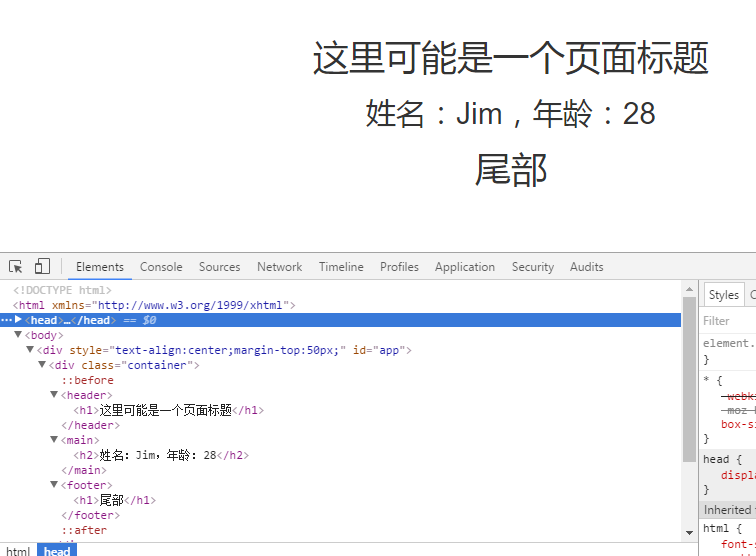Switch to the Security tab
The image size is (756, 556).
(x=533, y=267)
